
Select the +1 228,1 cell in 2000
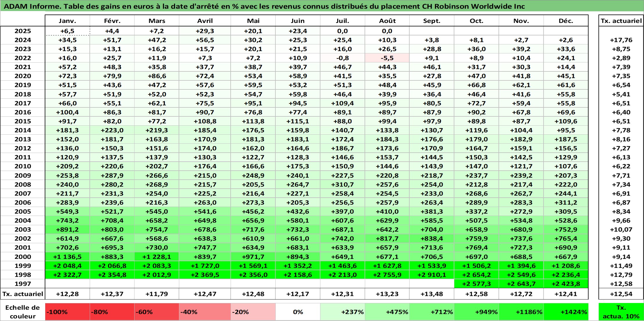pyautogui.click(x=157, y=257)
